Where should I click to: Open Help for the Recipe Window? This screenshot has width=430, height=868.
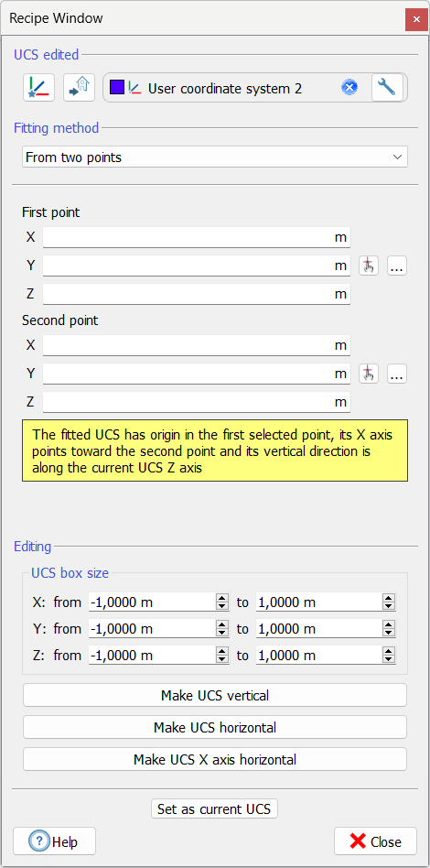54,841
